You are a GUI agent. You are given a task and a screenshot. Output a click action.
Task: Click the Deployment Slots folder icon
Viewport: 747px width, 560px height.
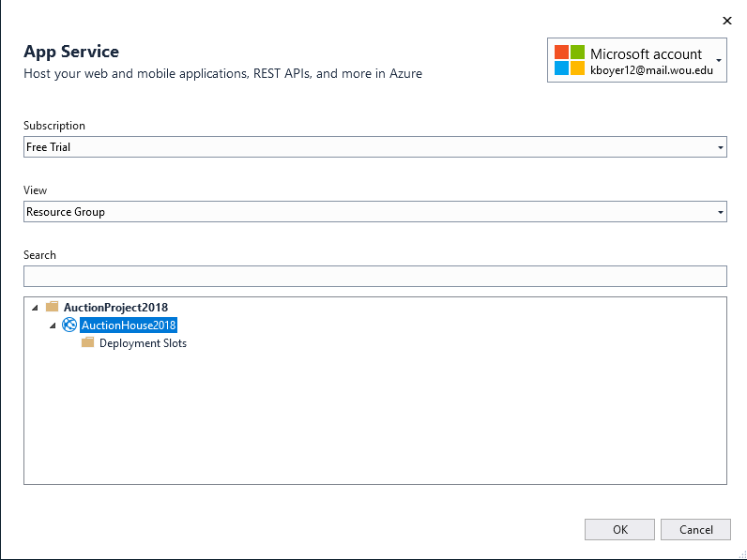87,342
